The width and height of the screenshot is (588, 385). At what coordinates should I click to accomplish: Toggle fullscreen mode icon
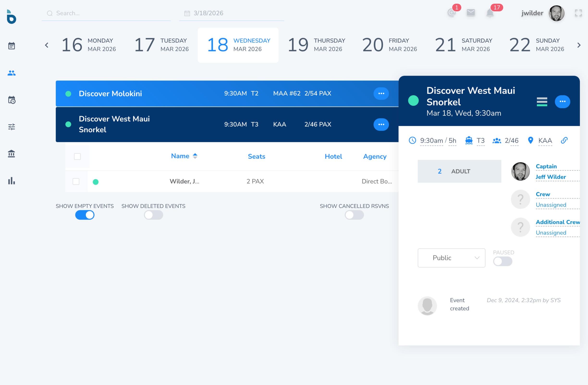click(578, 13)
